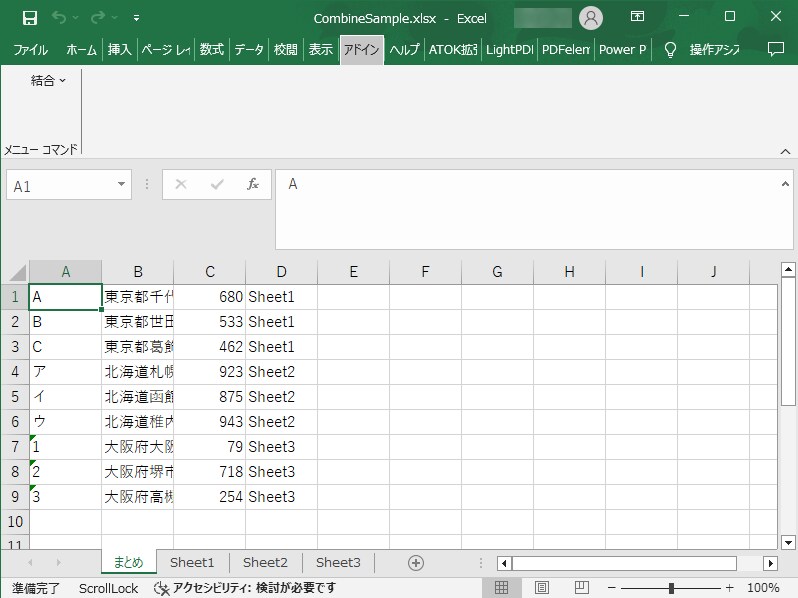Open the 校閲 ribbon tab
The height and width of the screenshot is (598, 798).
click(x=286, y=50)
